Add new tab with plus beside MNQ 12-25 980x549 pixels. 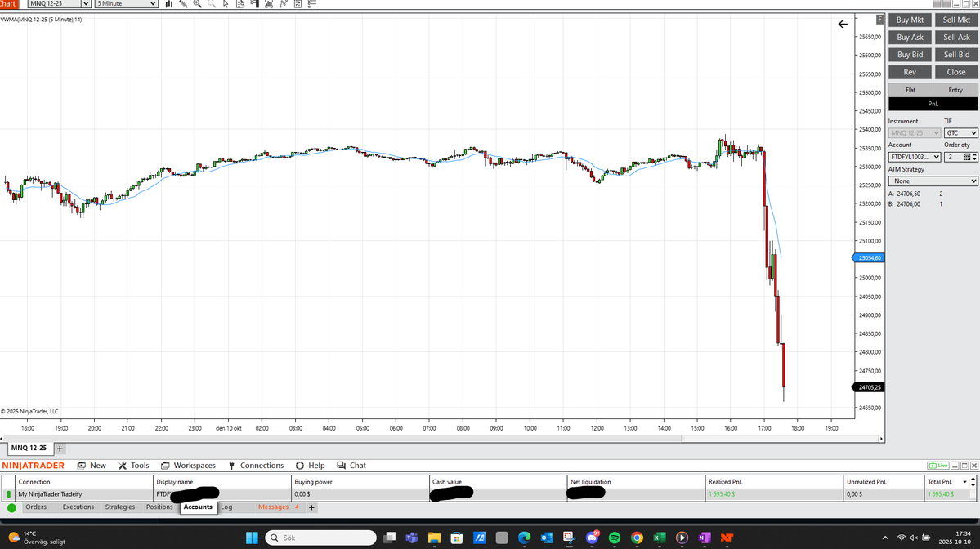coord(60,449)
